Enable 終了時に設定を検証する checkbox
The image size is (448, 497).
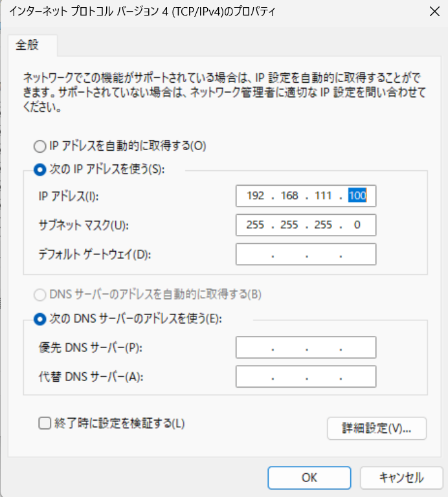(x=45, y=423)
